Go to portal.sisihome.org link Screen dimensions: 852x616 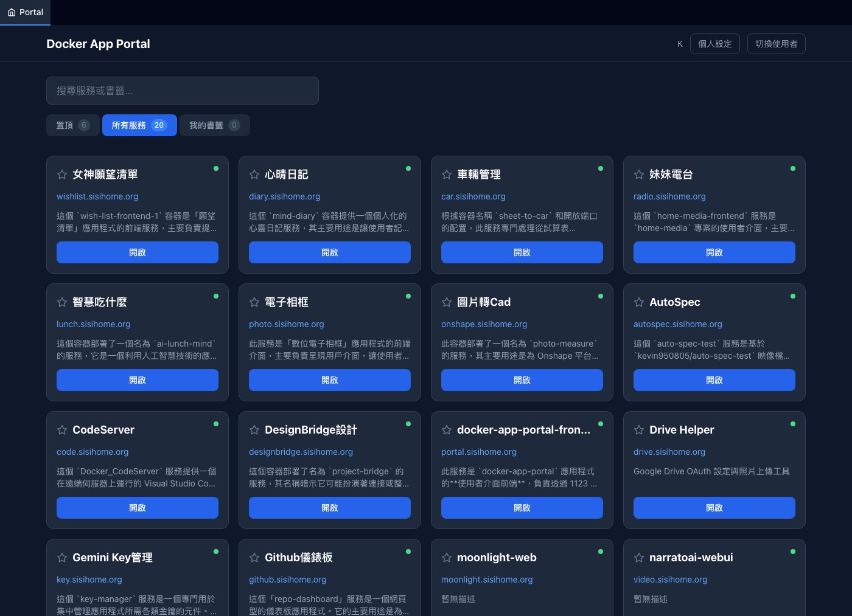[x=479, y=452]
